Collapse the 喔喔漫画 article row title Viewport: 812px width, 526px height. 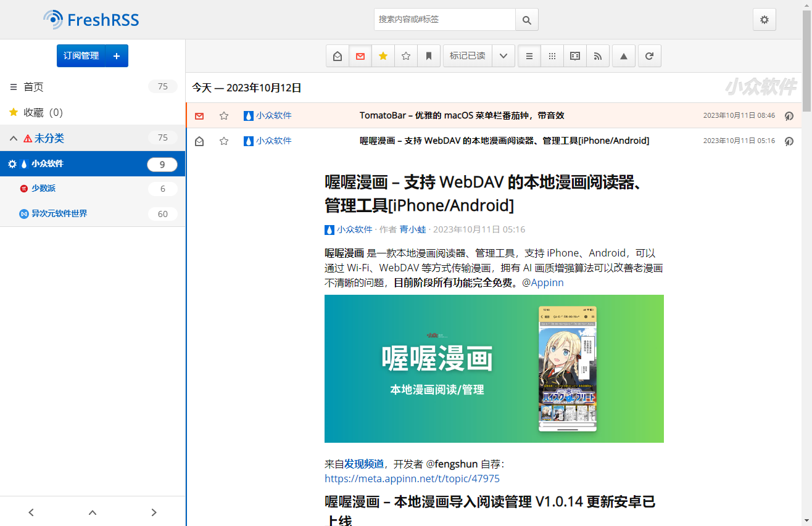tap(505, 141)
